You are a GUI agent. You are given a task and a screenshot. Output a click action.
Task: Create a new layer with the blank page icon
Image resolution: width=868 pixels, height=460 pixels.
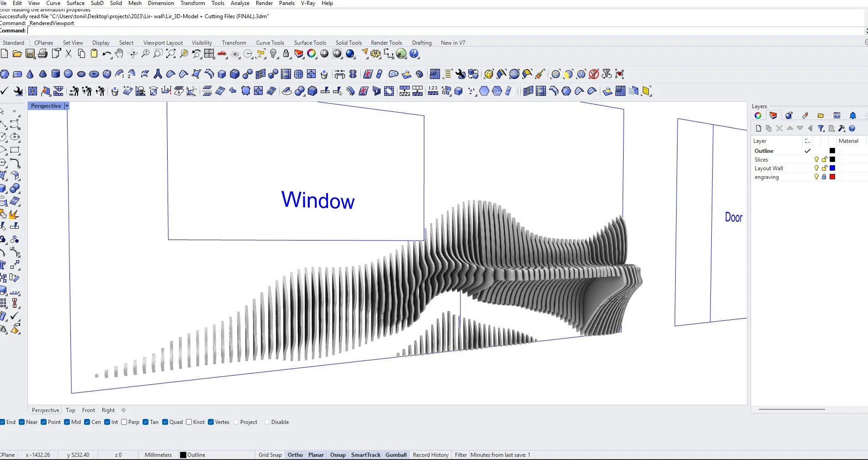pos(758,128)
